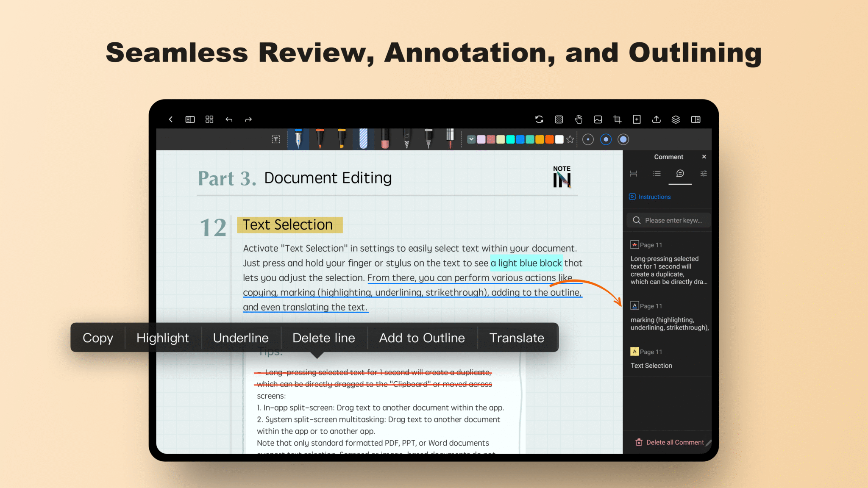The width and height of the screenshot is (868, 488).
Task: Open the Instructions link
Action: [x=649, y=197]
